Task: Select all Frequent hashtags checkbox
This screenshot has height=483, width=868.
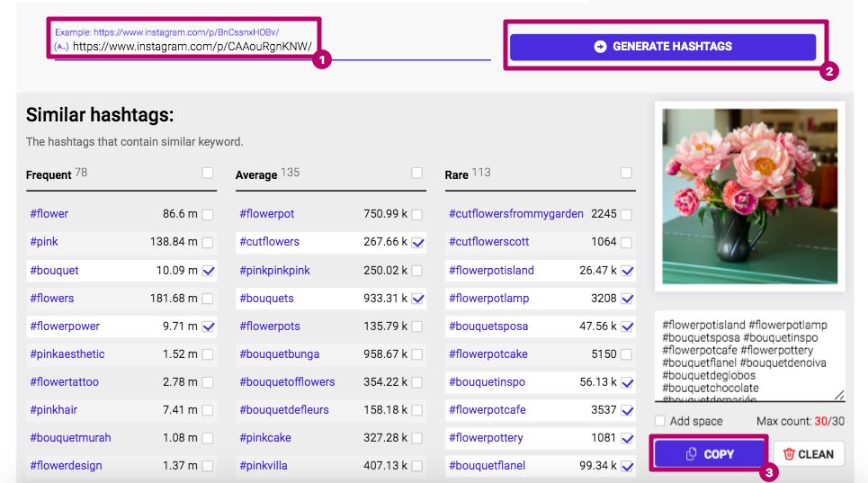Action: click(208, 173)
